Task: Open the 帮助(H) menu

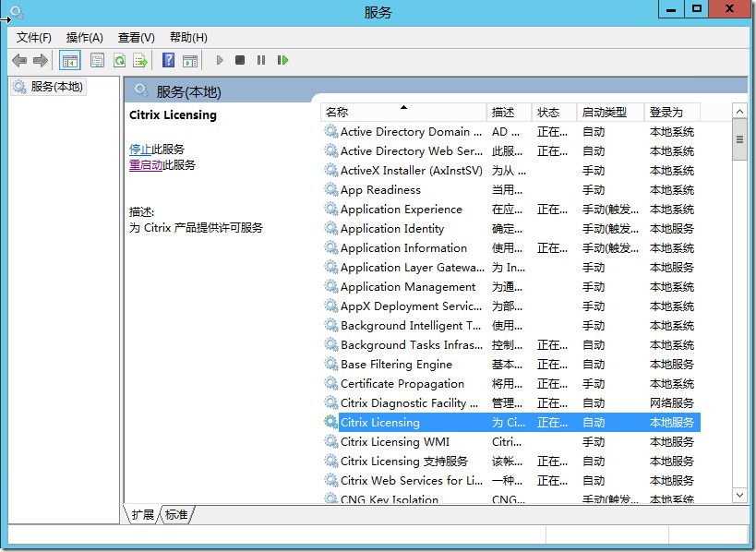Action: tap(188, 38)
